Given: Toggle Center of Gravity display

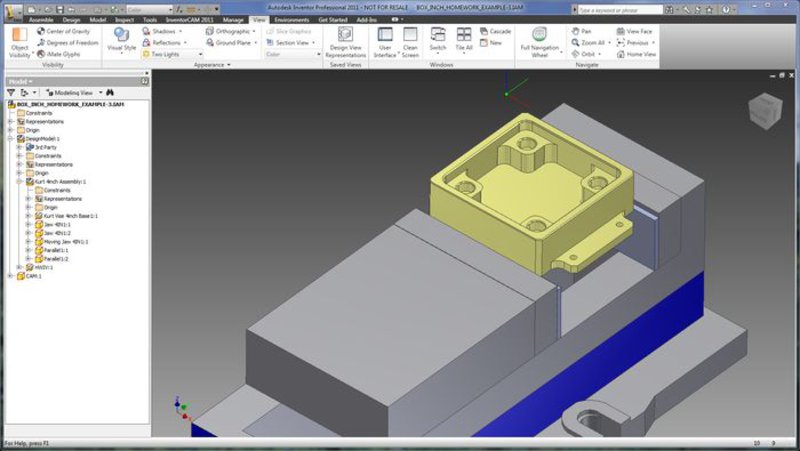Looking at the screenshot, I should click(66, 31).
